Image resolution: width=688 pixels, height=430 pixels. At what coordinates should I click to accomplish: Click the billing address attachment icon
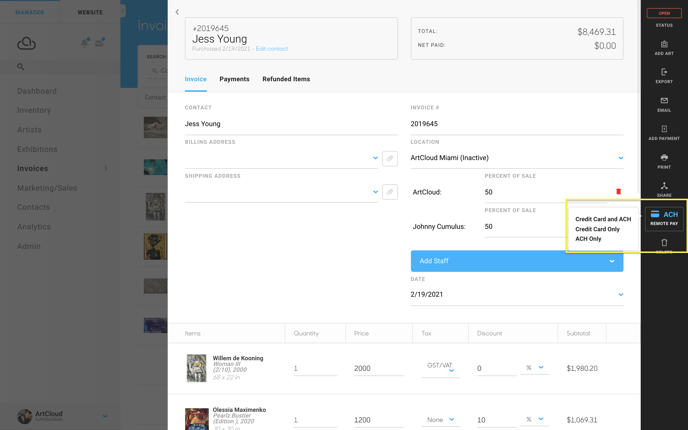pos(390,158)
